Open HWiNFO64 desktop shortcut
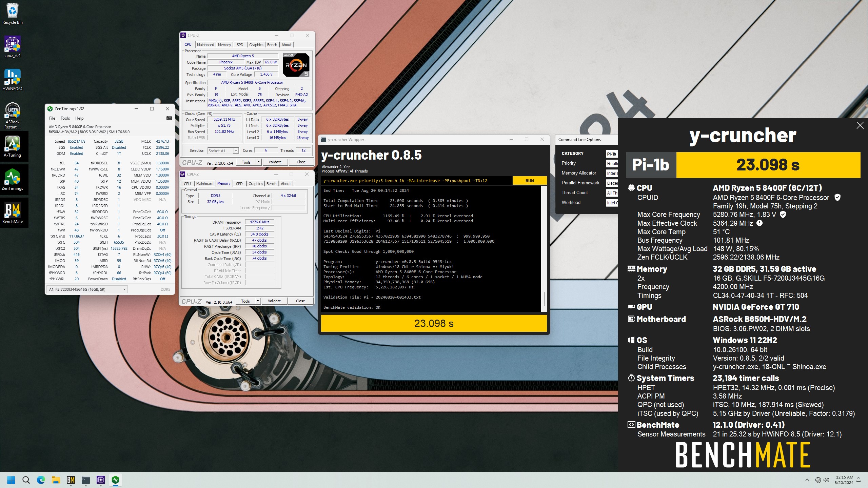The image size is (868, 488). [13, 80]
